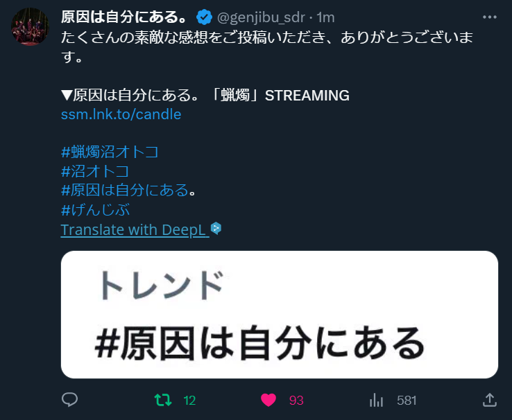The image size is (512, 420).
Task: Open the account profile avatar
Action: 30,27
